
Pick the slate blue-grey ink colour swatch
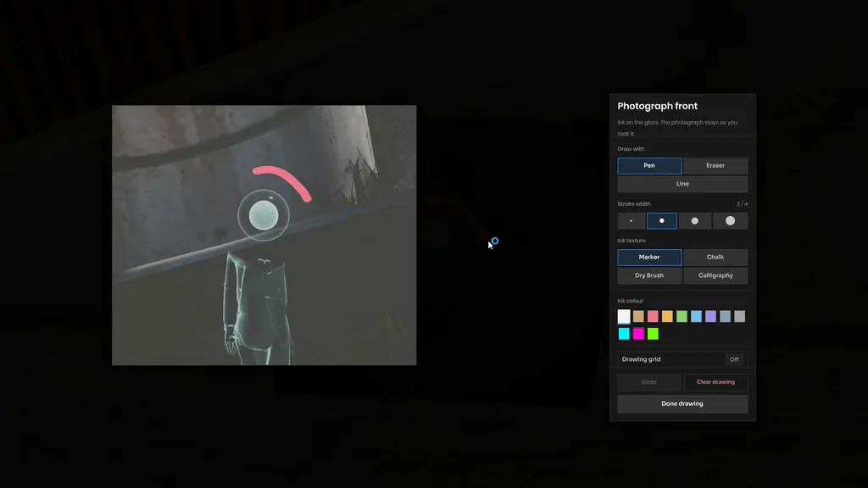tap(725, 317)
